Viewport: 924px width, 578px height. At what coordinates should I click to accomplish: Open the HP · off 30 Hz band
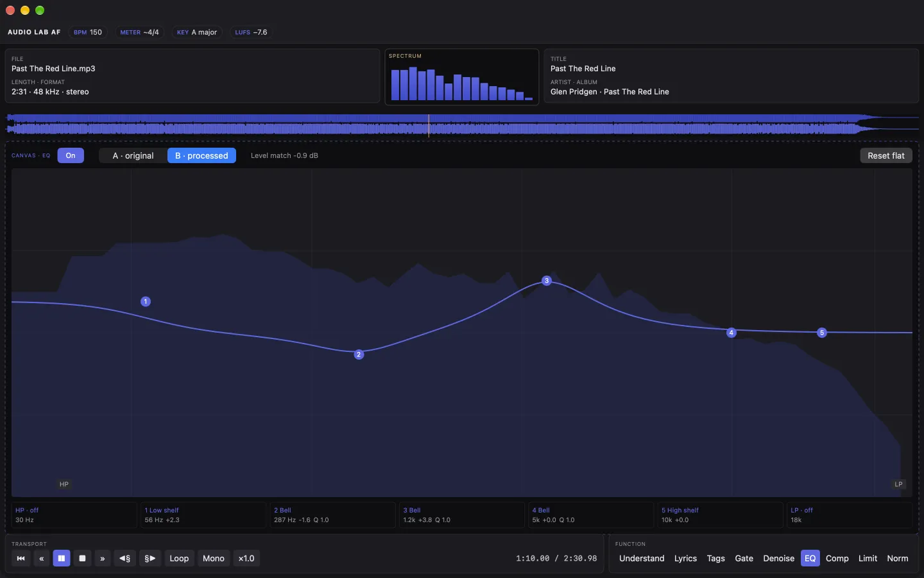[74, 515]
